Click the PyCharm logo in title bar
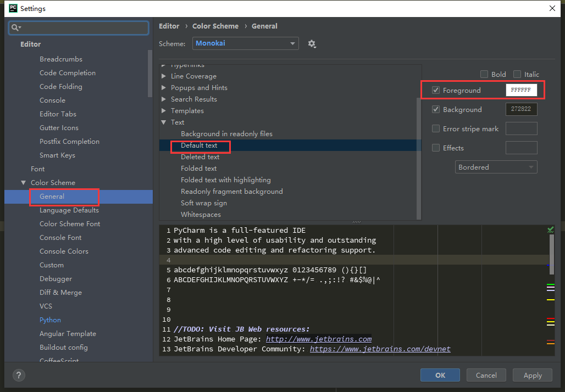The width and height of the screenshot is (565, 392). [x=13, y=8]
